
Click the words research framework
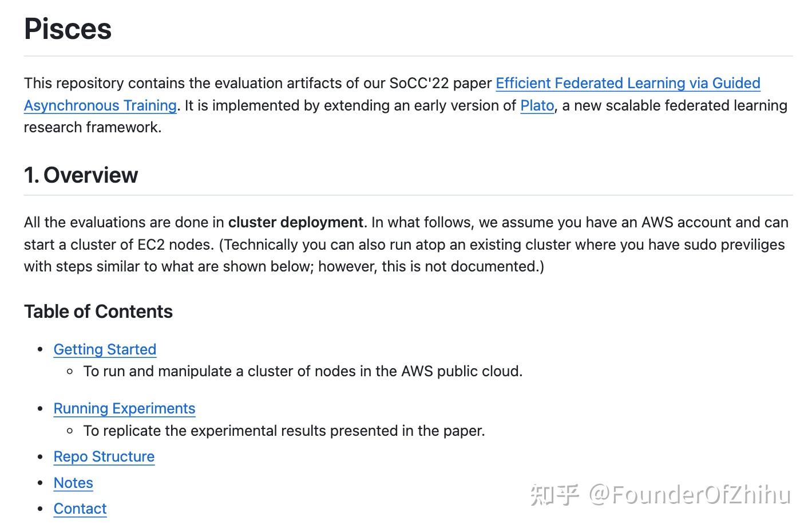(92, 127)
